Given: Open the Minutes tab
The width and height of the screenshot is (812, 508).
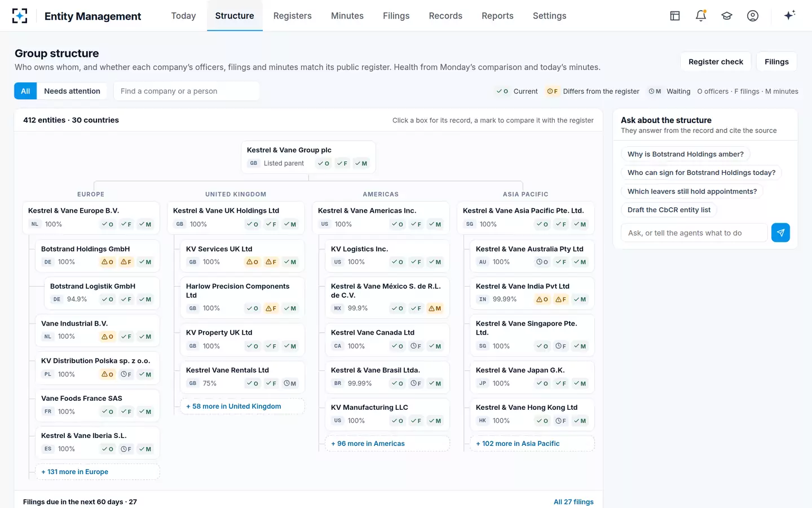Looking at the screenshot, I should (347, 16).
